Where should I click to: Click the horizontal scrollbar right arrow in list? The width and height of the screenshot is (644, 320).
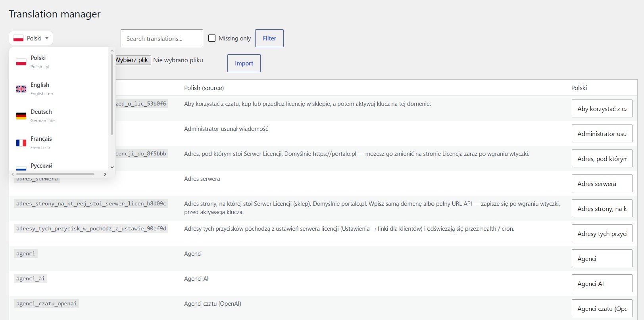(105, 174)
